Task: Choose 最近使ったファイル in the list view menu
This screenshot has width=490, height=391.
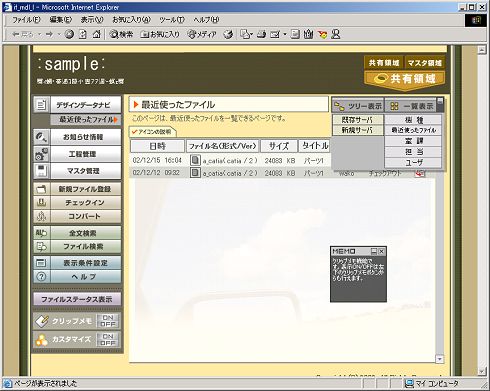Action: click(413, 130)
